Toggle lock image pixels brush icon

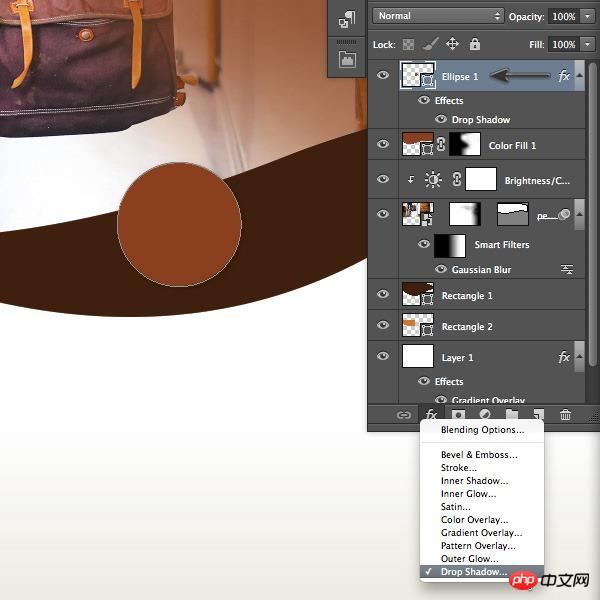[x=430, y=44]
